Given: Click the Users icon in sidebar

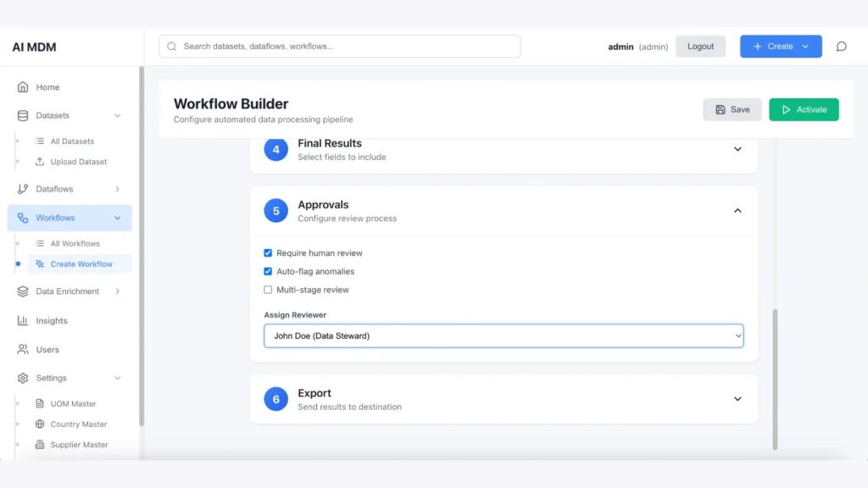Looking at the screenshot, I should [23, 350].
